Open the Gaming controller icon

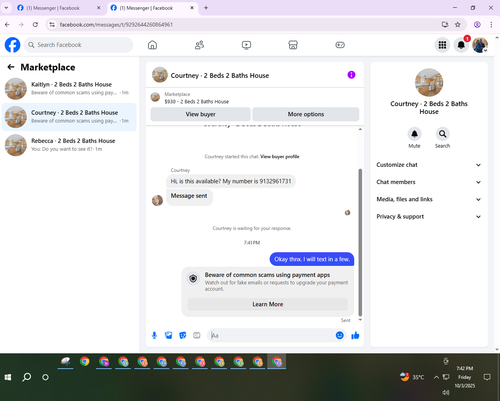(340, 45)
